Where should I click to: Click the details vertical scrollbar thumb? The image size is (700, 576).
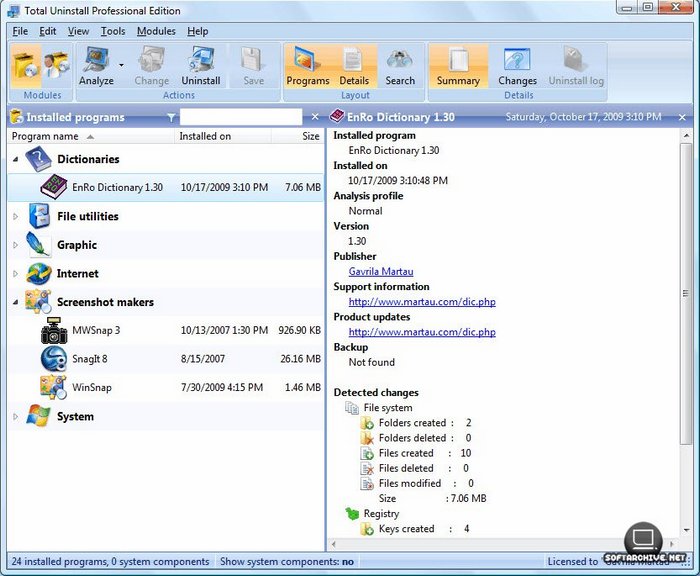coord(686,293)
